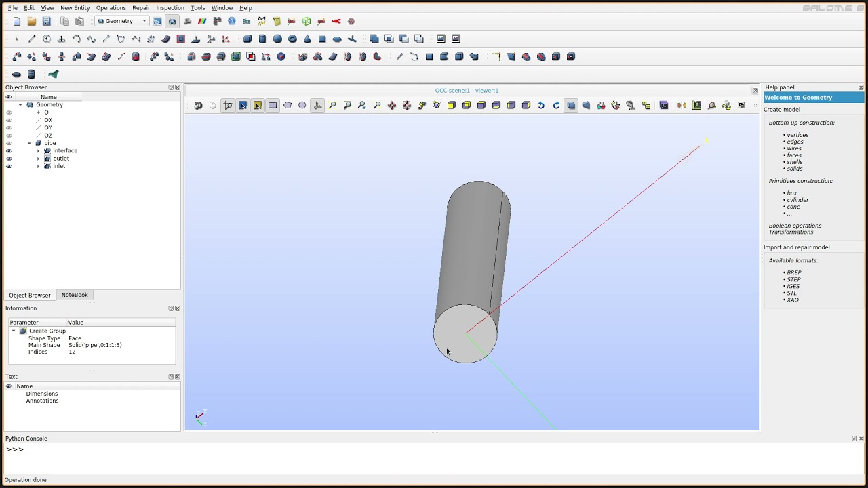Click the Fit Area magnifier icon
This screenshot has height=488, width=868.
(347, 105)
